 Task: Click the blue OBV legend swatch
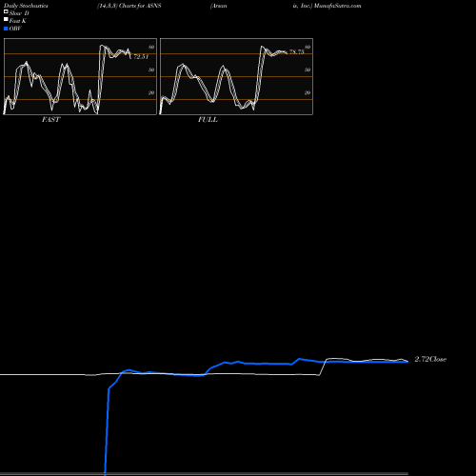(x=6, y=29)
